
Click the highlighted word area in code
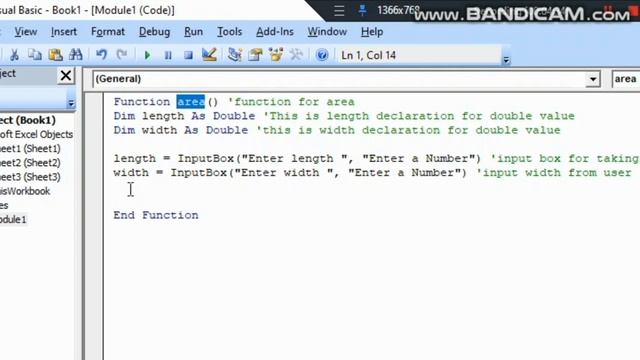point(191,102)
